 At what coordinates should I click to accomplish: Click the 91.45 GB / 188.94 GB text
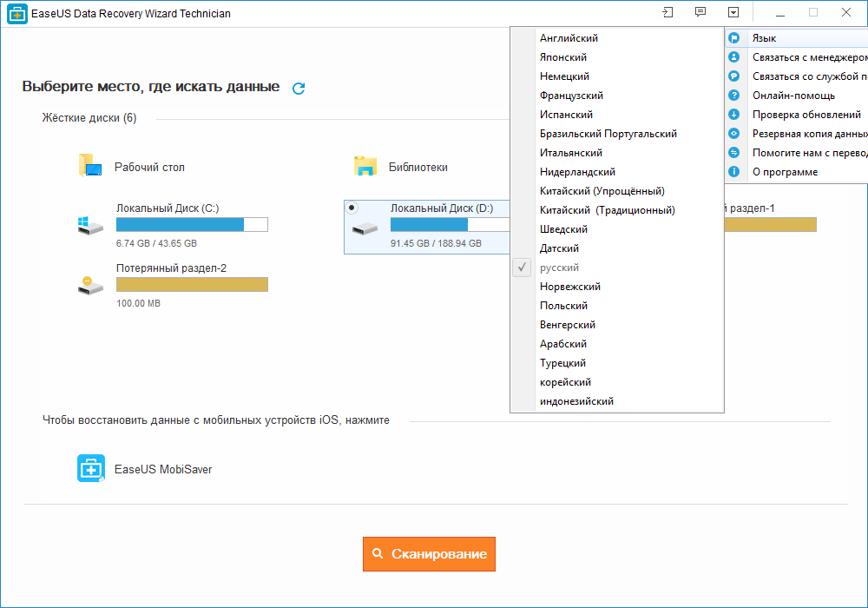tap(437, 243)
